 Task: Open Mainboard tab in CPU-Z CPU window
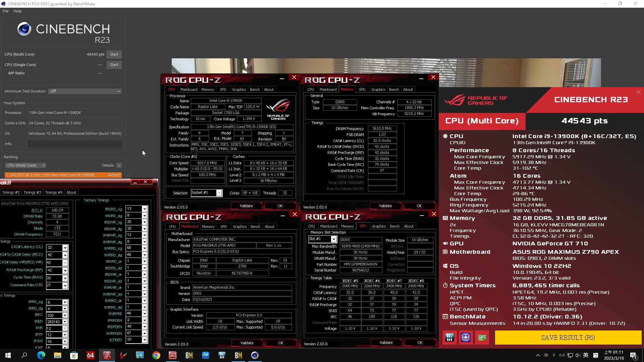[x=189, y=89]
